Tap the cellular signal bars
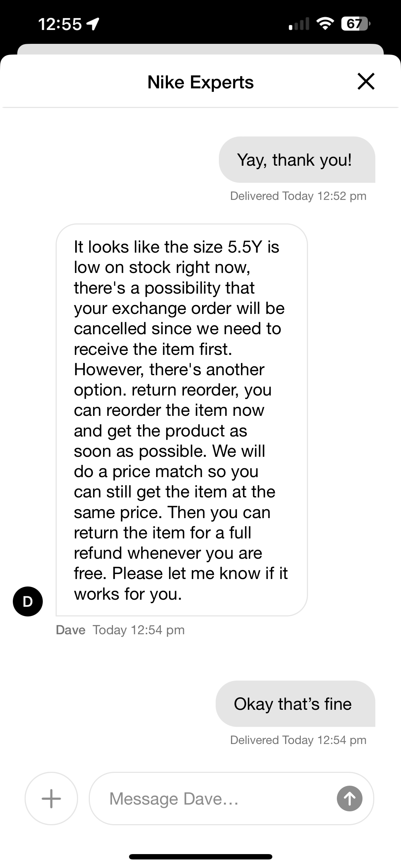The width and height of the screenshot is (401, 868). (299, 25)
